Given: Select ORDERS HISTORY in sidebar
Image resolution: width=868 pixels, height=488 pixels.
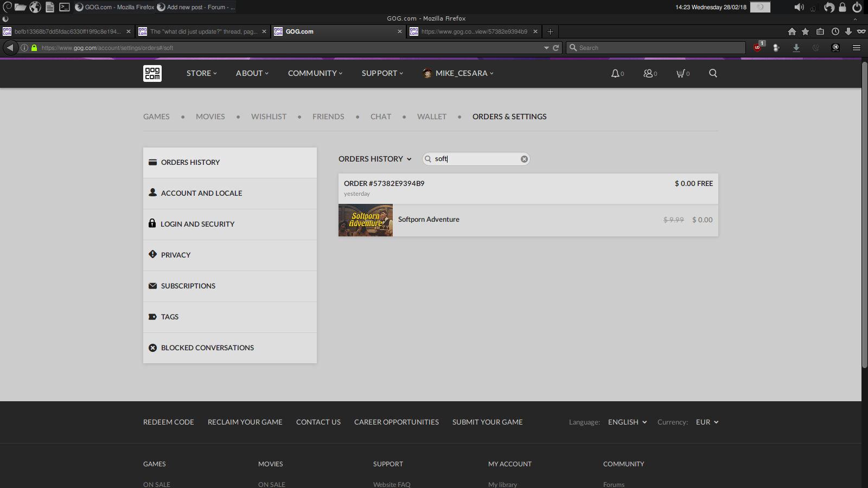Looking at the screenshot, I should pyautogui.click(x=230, y=163).
